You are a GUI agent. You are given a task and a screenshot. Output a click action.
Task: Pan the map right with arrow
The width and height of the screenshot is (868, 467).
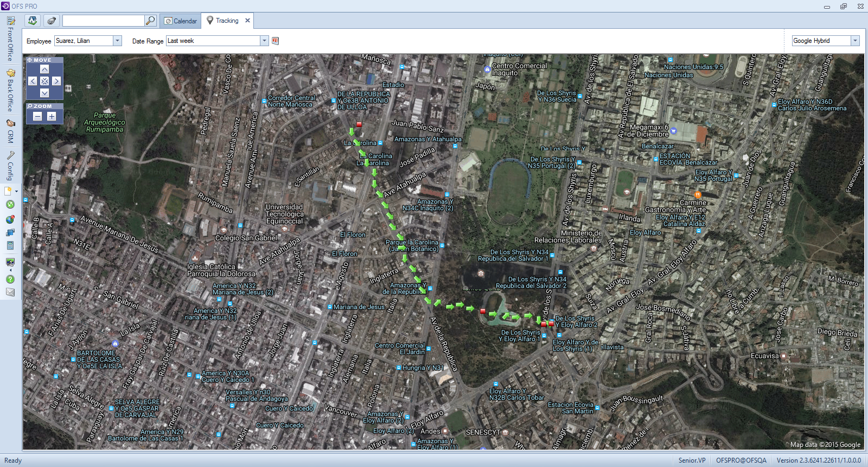56,81
